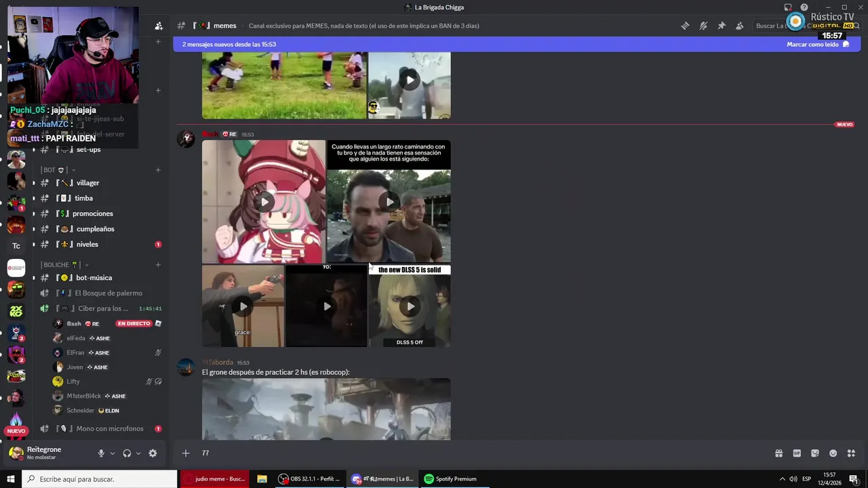The width and height of the screenshot is (868, 488).
Task: Toggle headphones deafen in user panel
Action: (x=127, y=453)
